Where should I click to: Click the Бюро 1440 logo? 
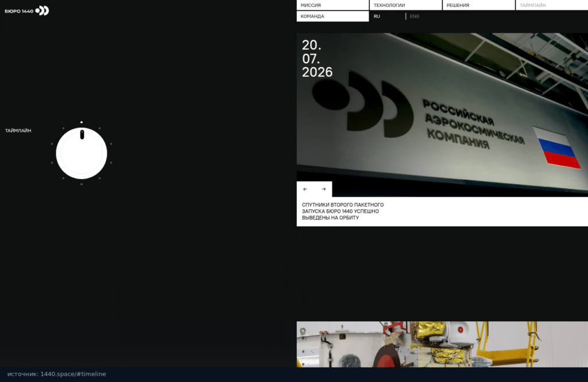pos(26,11)
